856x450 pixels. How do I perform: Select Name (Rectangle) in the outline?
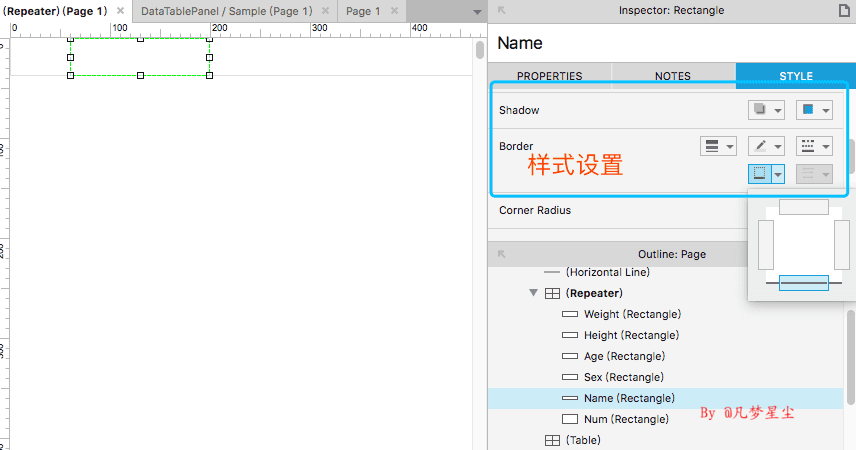(x=666, y=398)
